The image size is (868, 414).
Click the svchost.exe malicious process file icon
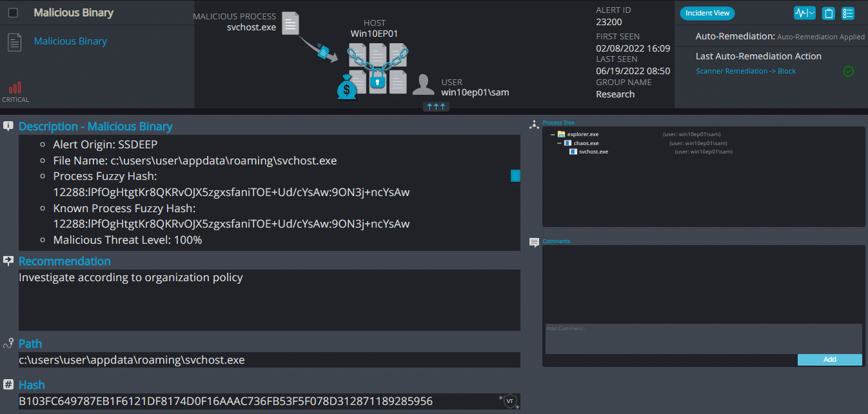click(x=291, y=23)
